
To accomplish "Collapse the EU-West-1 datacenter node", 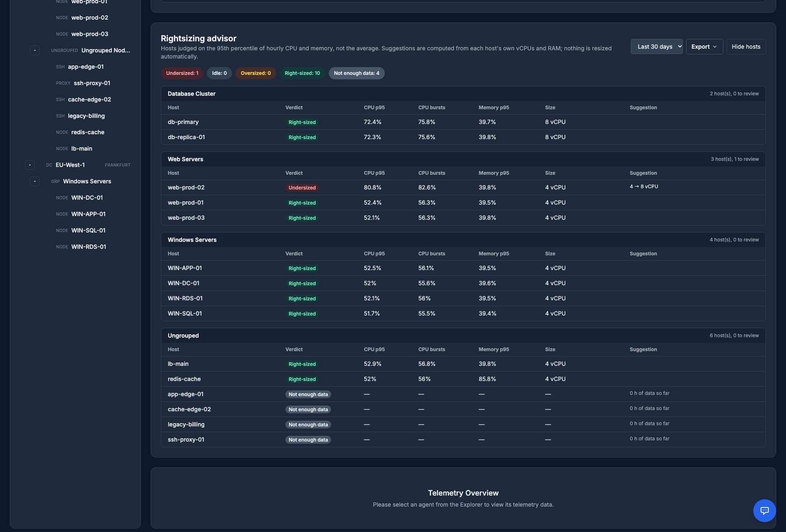I will click(x=30, y=165).
